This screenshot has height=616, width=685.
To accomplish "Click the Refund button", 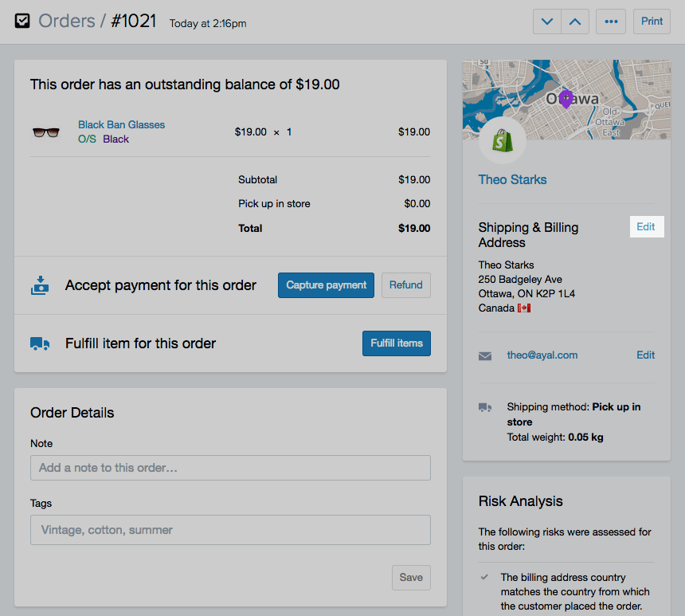I will pyautogui.click(x=405, y=285).
